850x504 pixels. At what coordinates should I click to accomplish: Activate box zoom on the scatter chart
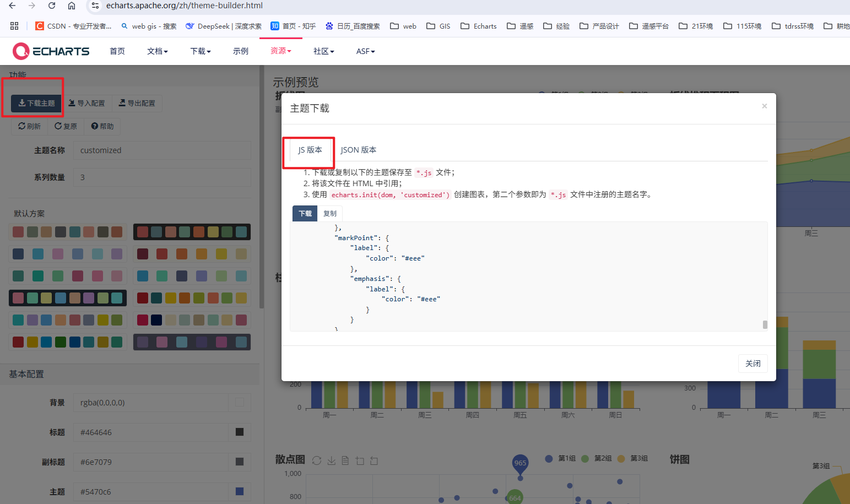[360, 461]
